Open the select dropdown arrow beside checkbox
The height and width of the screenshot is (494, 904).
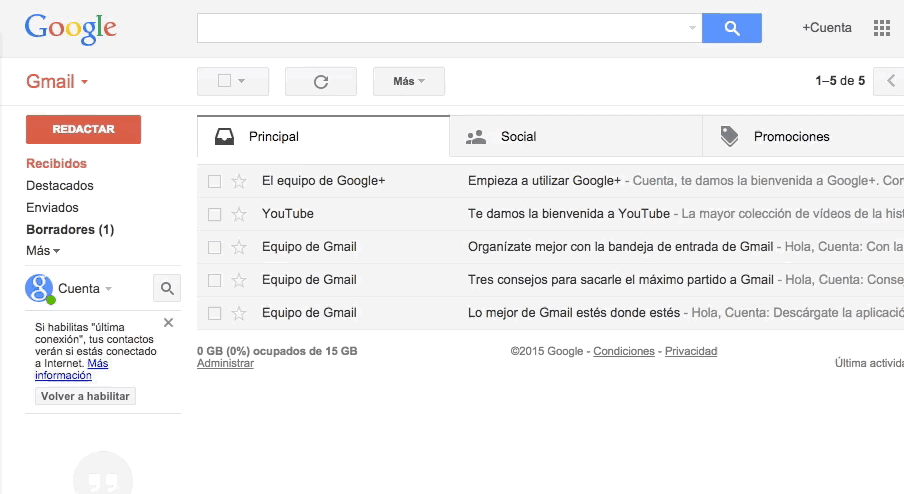point(242,81)
